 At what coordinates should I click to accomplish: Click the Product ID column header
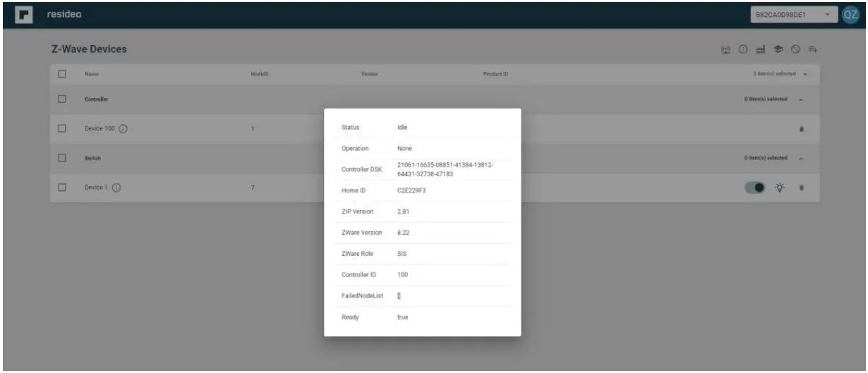click(x=495, y=73)
